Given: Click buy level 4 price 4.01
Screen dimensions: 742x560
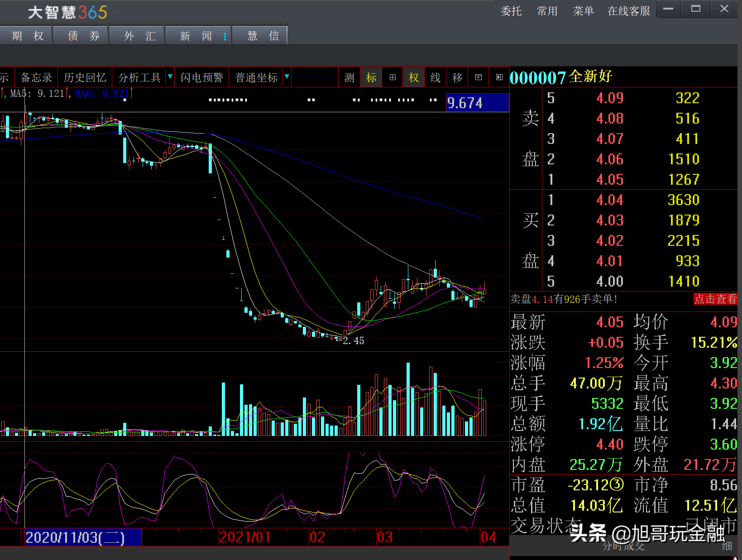Looking at the screenshot, I should (x=610, y=261).
